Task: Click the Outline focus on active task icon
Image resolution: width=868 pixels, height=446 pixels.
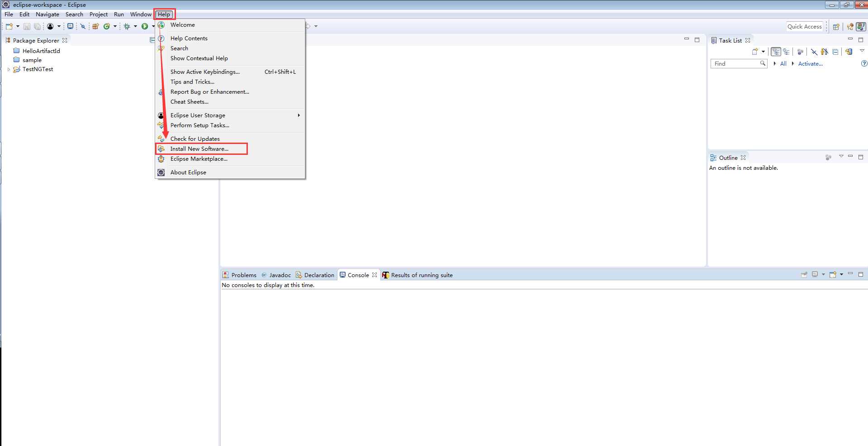Action: 828,158
